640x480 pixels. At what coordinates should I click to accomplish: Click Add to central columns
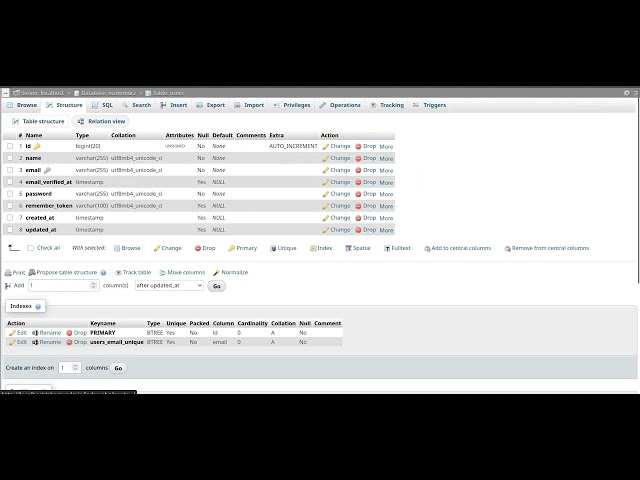457,248
